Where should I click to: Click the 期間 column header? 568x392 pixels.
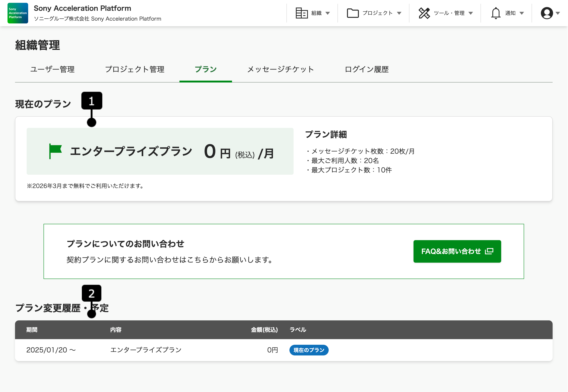[x=32, y=330]
